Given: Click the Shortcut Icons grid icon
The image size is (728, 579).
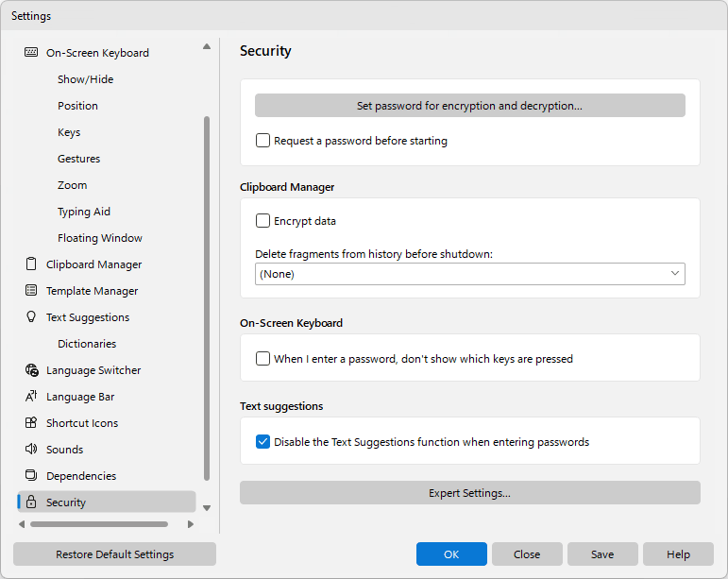Looking at the screenshot, I should 31,423.
